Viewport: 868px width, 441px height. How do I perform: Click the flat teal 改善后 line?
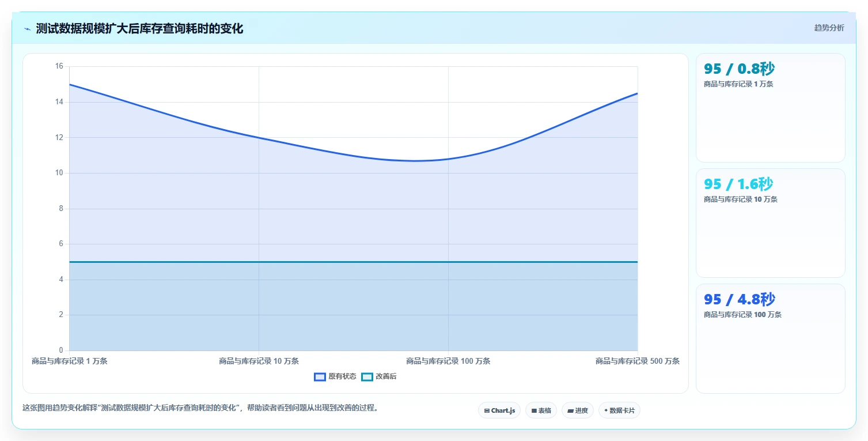pyautogui.click(x=353, y=262)
